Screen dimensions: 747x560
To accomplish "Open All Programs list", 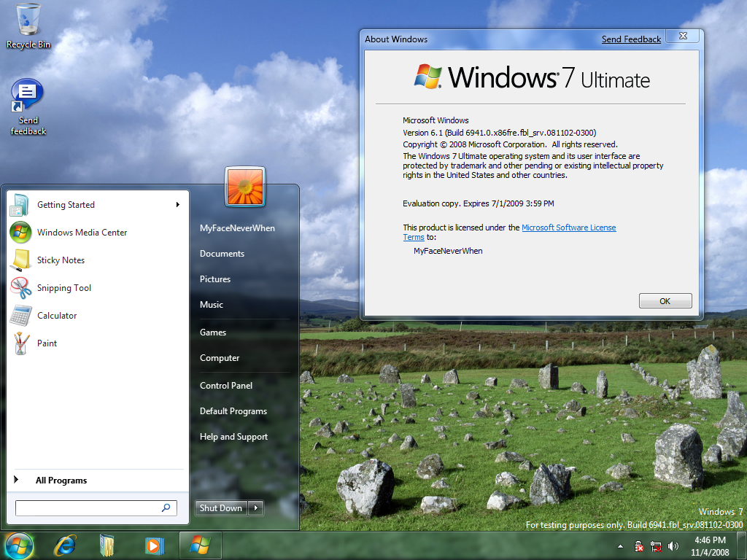I will point(61,481).
